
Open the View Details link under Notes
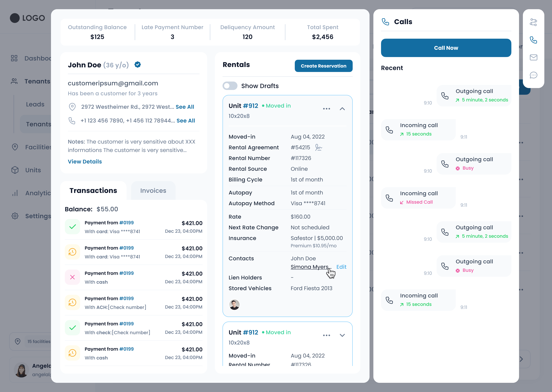point(85,162)
